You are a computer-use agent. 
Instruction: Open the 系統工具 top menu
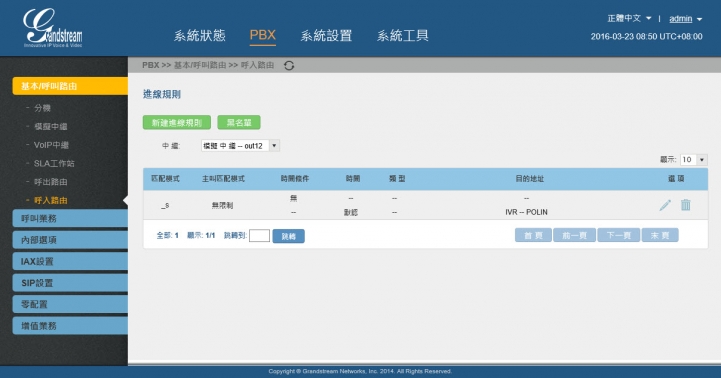pyautogui.click(x=403, y=35)
